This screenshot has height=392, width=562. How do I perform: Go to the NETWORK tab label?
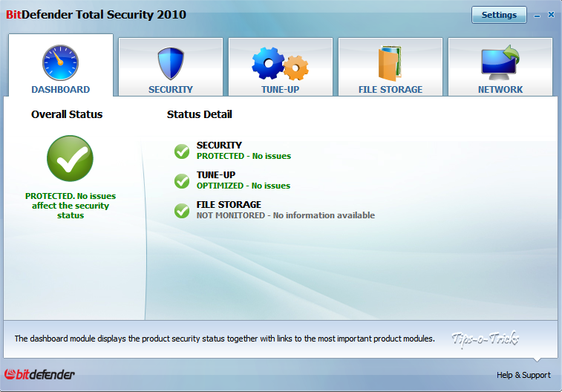[500, 90]
